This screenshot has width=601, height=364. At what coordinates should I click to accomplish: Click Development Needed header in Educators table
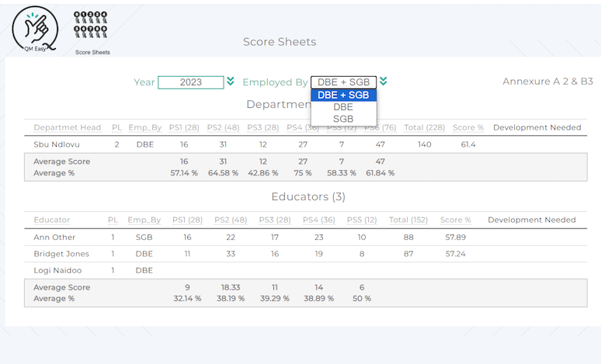(532, 220)
